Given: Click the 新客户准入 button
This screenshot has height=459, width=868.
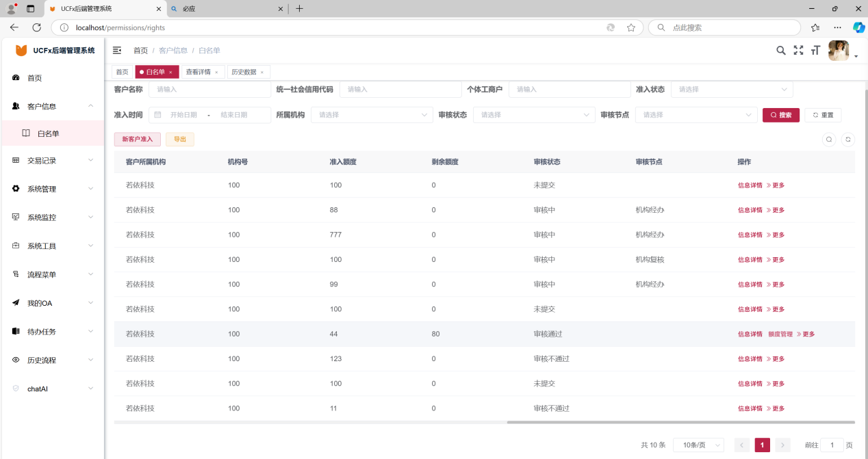Looking at the screenshot, I should (138, 140).
